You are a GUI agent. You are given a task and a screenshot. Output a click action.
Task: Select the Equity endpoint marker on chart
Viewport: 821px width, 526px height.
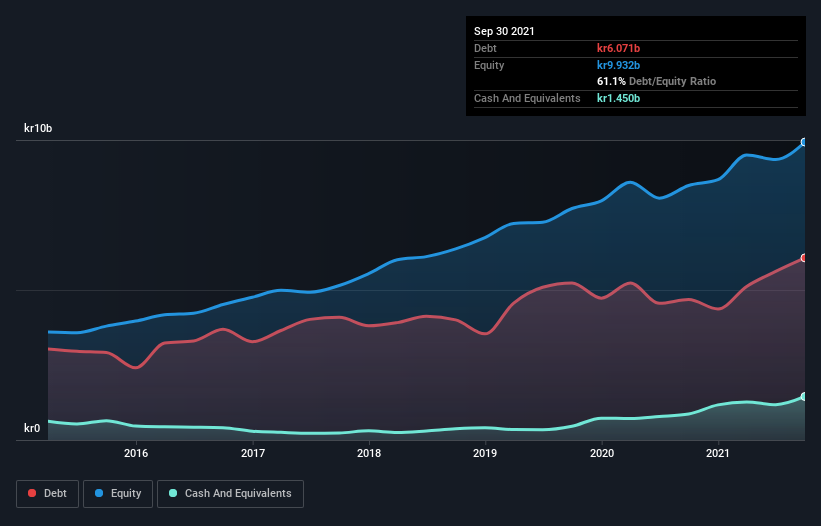(804, 142)
